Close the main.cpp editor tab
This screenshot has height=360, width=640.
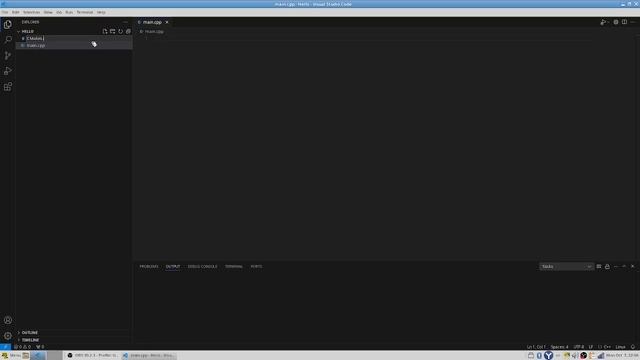pos(167,22)
